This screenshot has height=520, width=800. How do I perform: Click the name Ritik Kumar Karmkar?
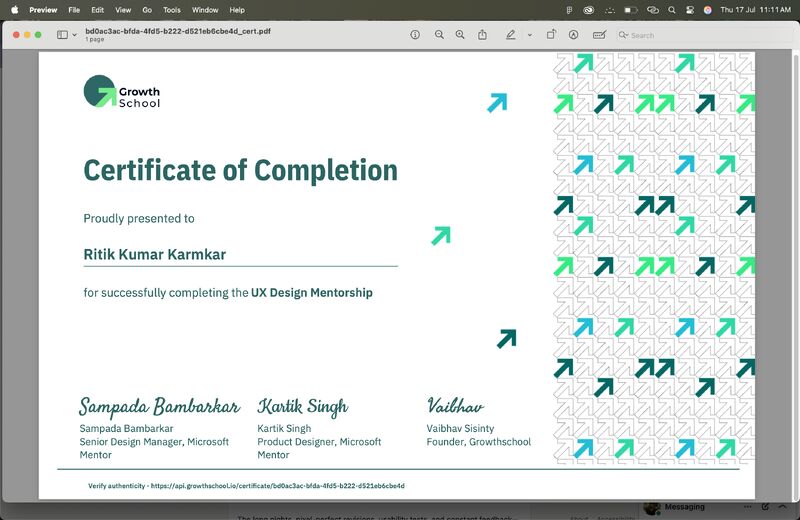pos(155,254)
